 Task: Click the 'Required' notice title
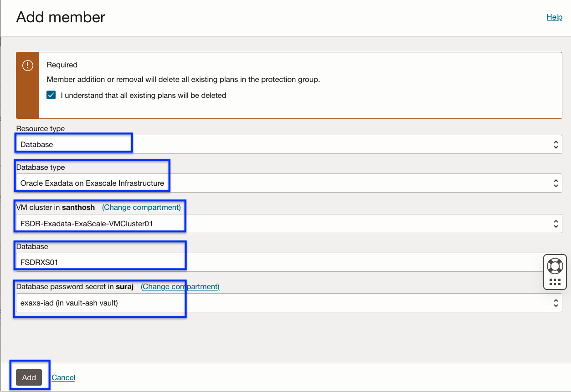(62, 65)
